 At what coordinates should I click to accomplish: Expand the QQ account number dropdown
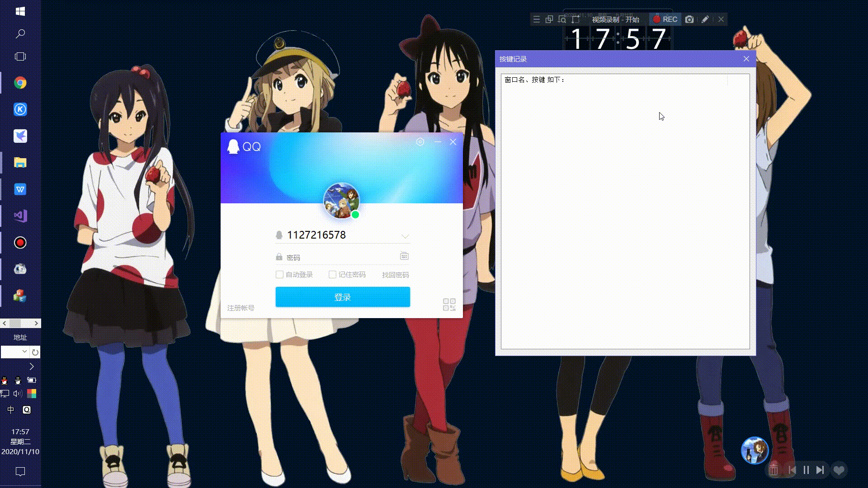coord(405,236)
